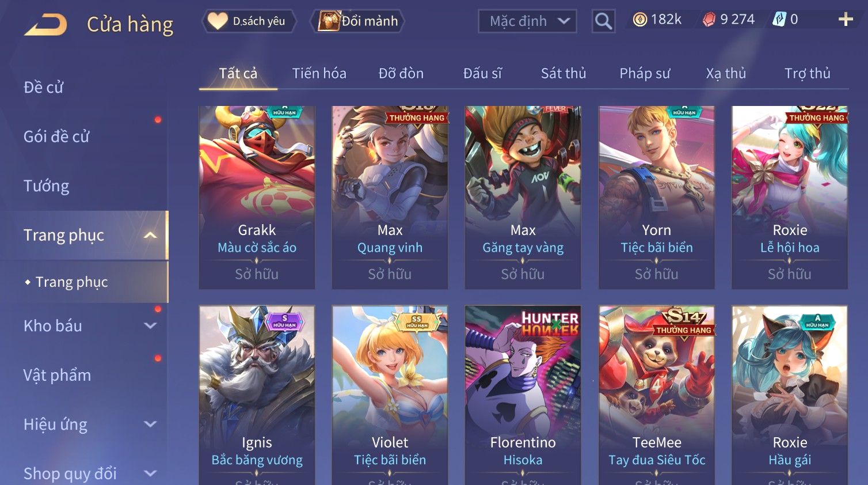Switch to the Pháp sư tab
The height and width of the screenshot is (485, 868).
pyautogui.click(x=645, y=74)
